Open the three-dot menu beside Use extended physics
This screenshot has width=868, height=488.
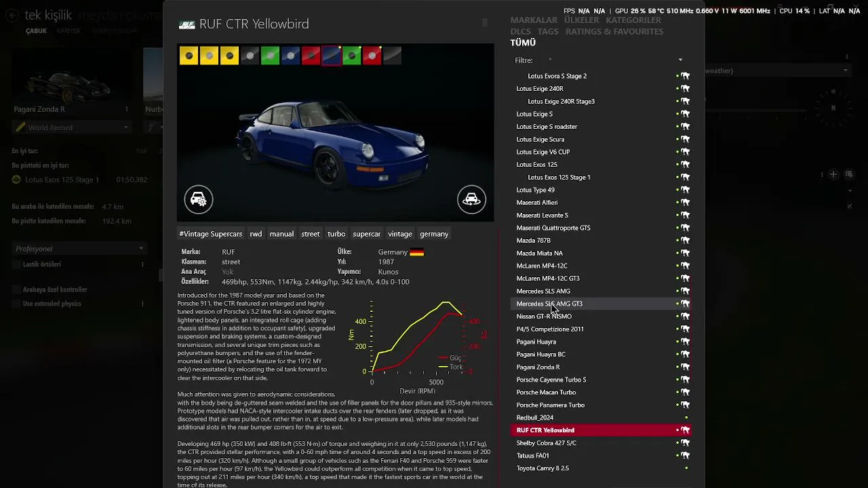tap(142, 304)
